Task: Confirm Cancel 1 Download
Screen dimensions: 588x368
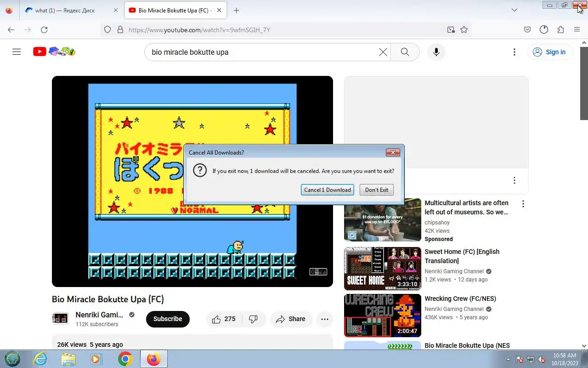Action: (x=328, y=190)
